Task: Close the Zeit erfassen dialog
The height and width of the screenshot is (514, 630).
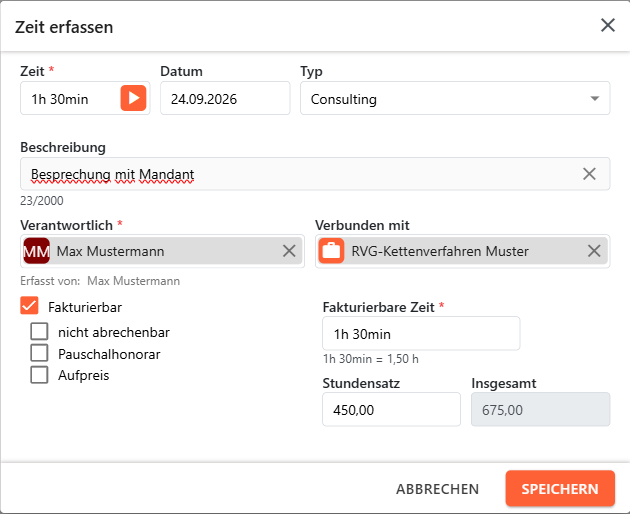Action: (608, 25)
